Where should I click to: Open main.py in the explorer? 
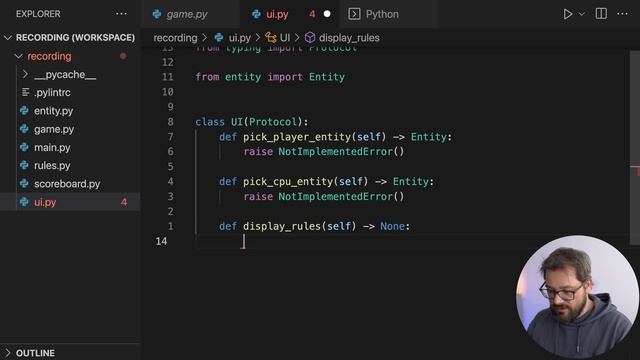tap(52, 147)
